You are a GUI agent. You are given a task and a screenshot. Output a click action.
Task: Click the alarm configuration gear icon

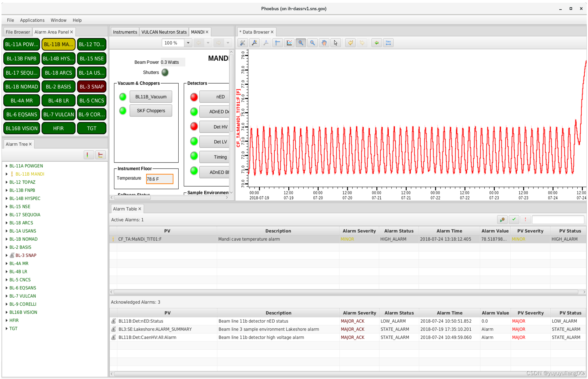tap(502, 220)
